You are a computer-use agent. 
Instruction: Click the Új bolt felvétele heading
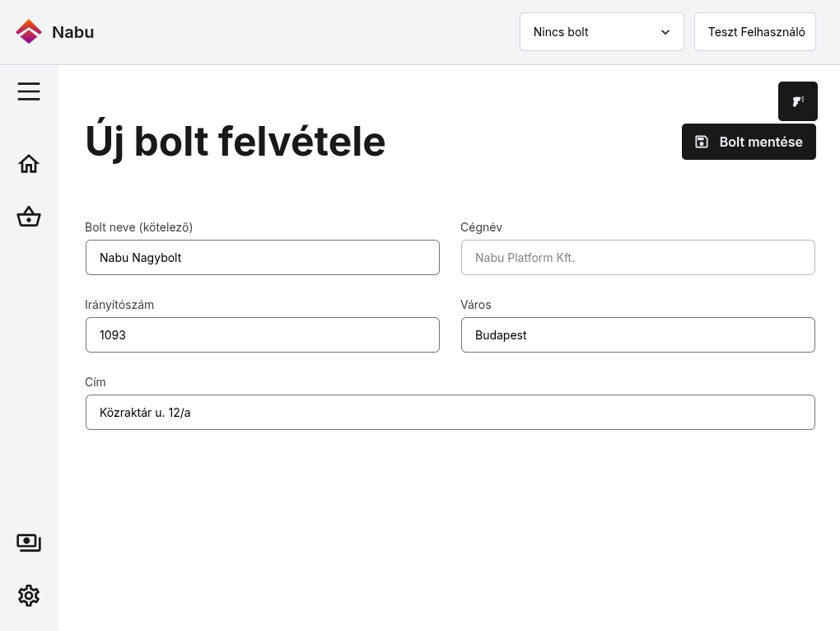tap(236, 142)
